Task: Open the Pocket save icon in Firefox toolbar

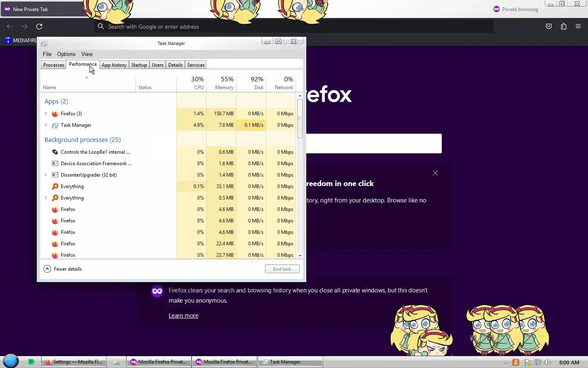Action: tap(549, 27)
